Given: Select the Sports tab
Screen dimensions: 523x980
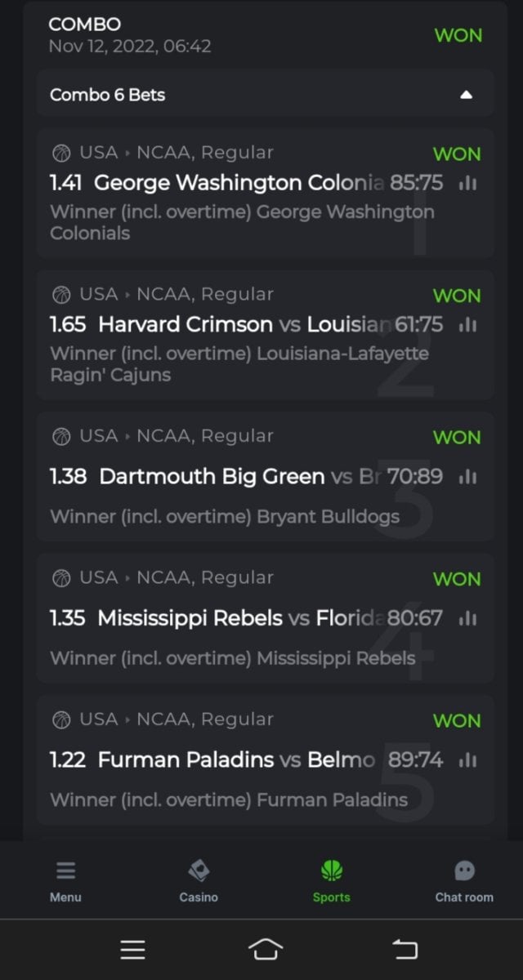Looking at the screenshot, I should pos(331,880).
